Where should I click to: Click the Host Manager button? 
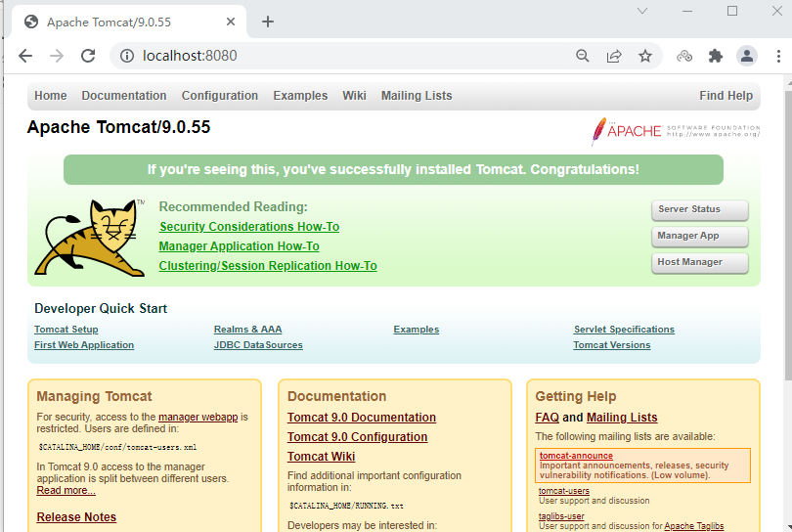(699, 262)
